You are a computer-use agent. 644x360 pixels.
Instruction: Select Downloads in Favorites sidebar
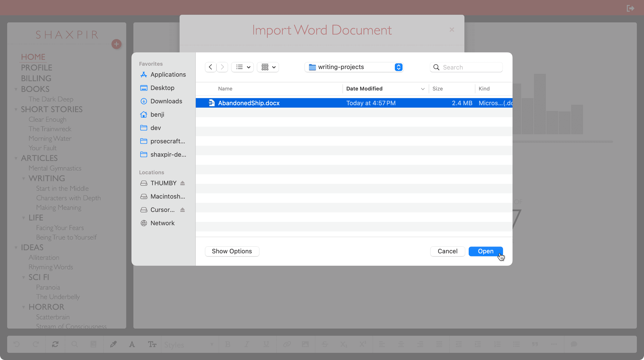166,101
